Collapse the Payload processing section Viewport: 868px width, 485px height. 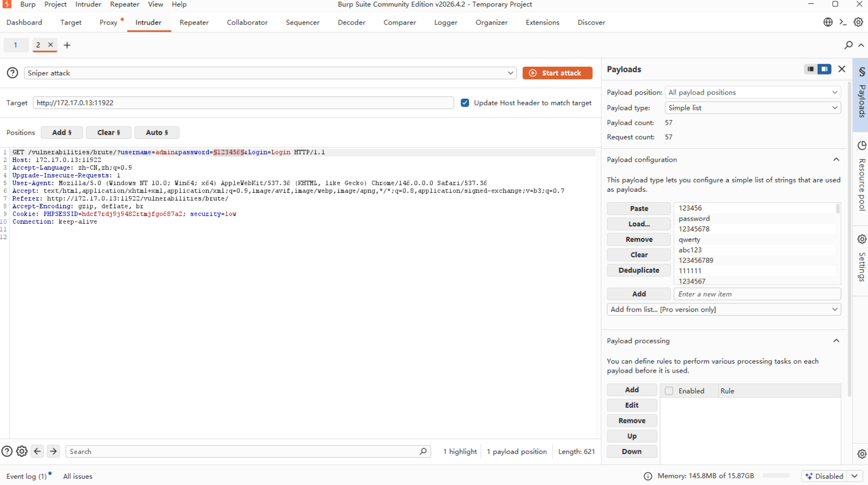(x=836, y=341)
